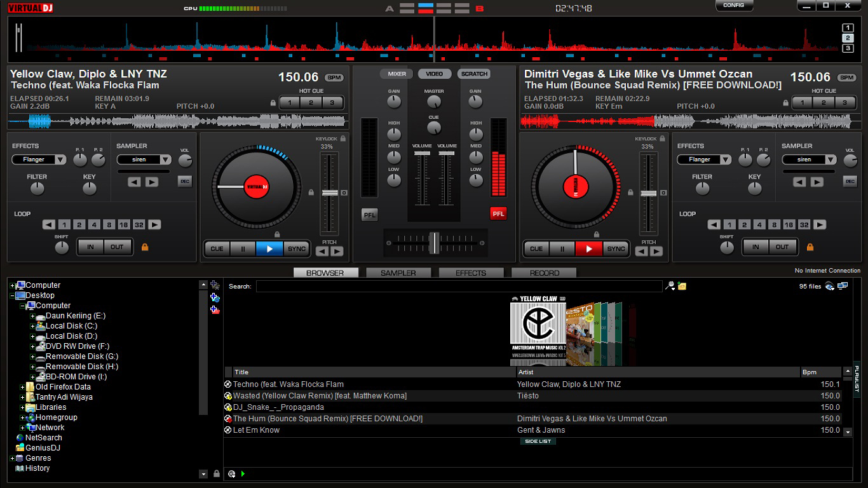Screen dimensions: 868x488
Task: Toggle keylock on the left deck
Action: [342, 139]
